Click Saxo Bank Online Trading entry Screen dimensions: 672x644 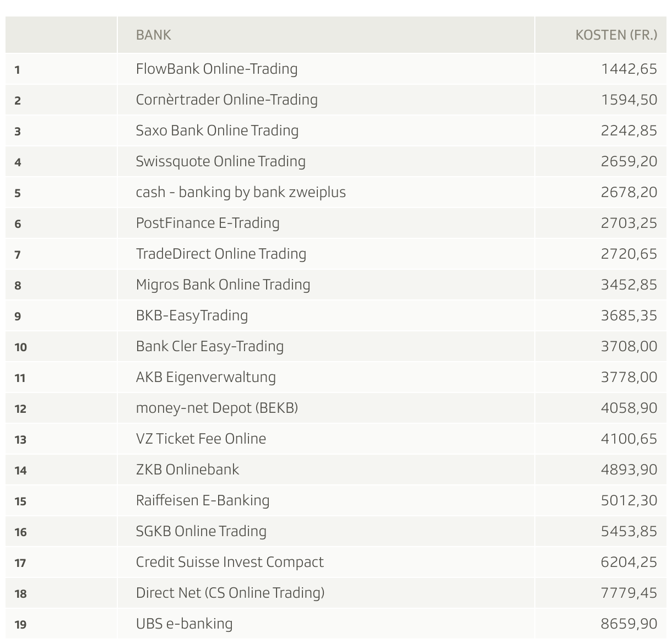coord(217,130)
